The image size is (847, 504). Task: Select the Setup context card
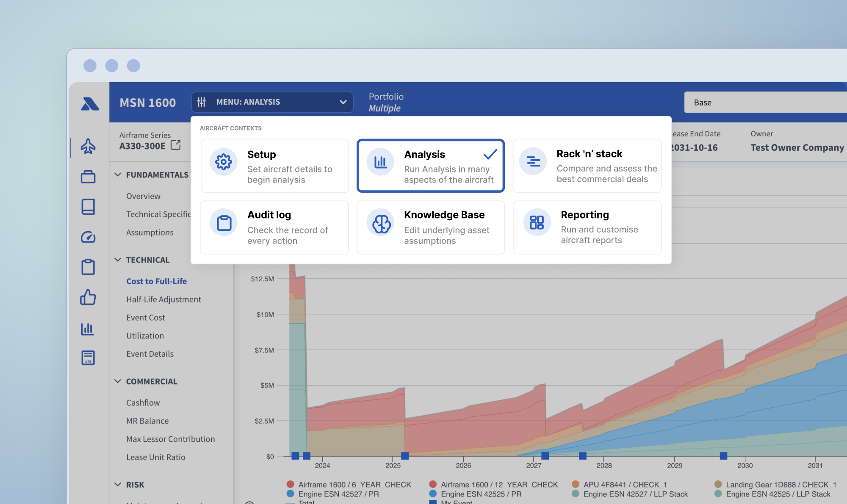click(275, 166)
